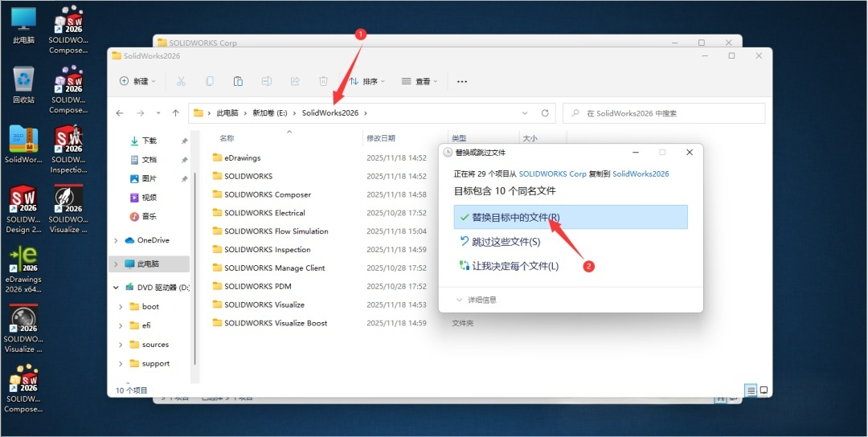Select the SOLIDWORKS Design 2026 desktop shortcut

(23, 209)
